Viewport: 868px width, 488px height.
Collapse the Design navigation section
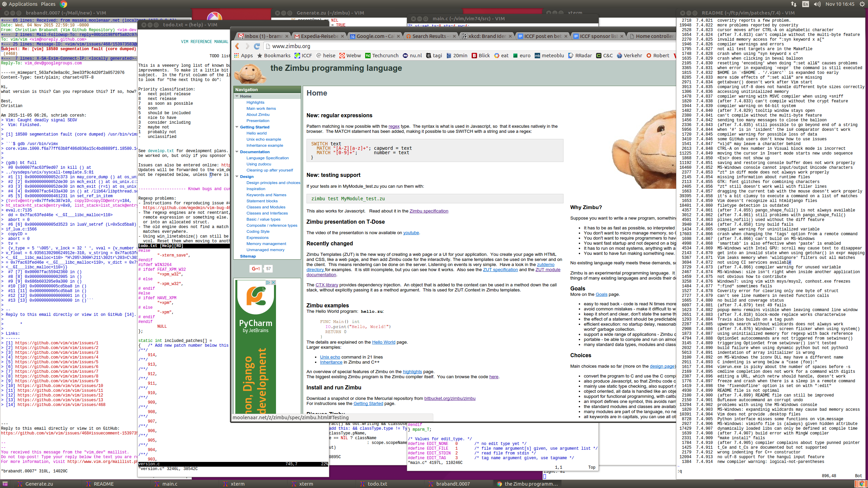pyautogui.click(x=237, y=177)
